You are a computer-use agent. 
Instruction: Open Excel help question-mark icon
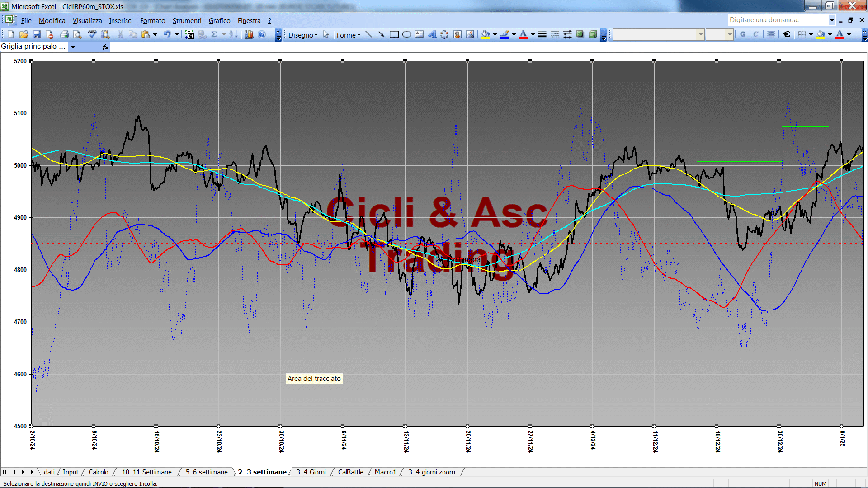coord(262,34)
